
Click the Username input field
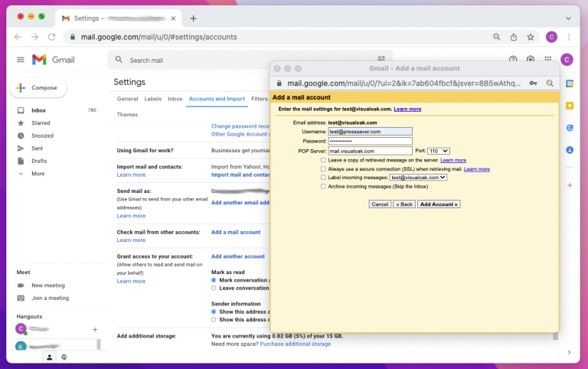pyautogui.click(x=371, y=132)
